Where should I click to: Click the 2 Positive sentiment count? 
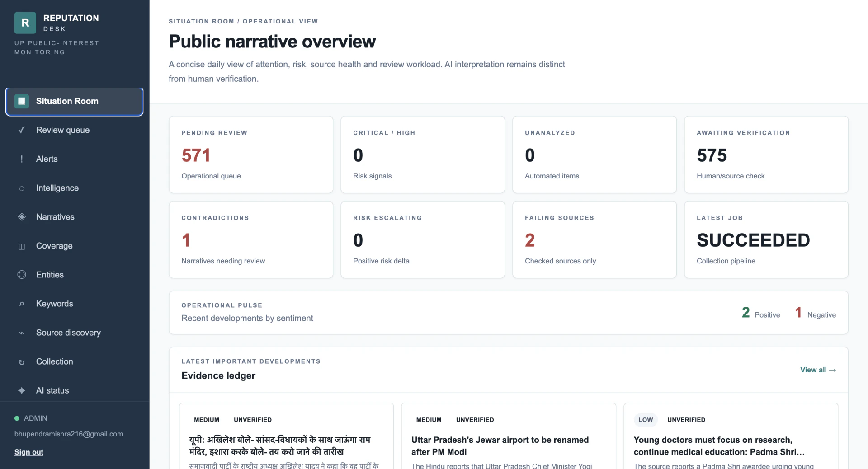(761, 313)
